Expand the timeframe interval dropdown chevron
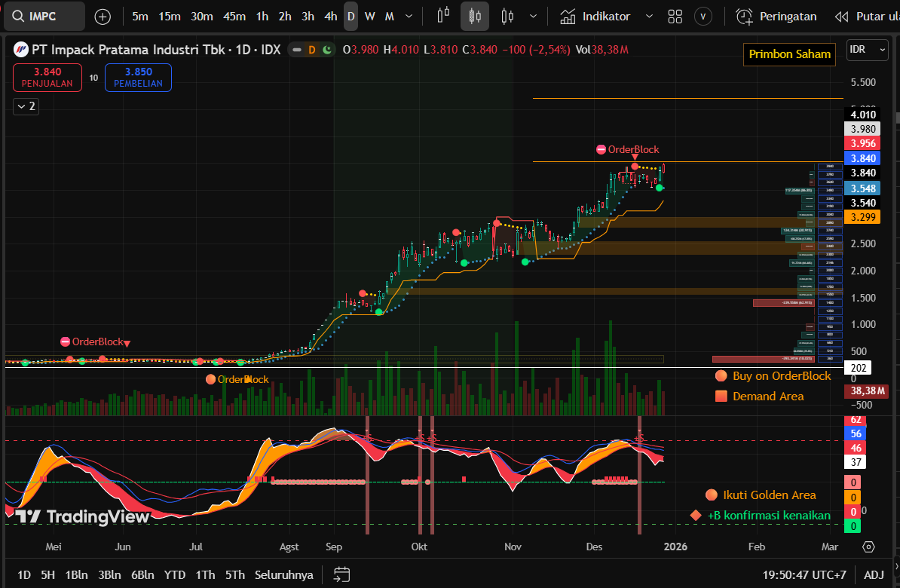900x588 pixels. (409, 17)
